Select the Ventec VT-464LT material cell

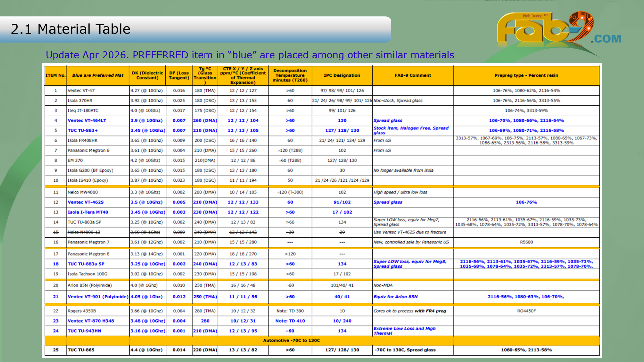click(87, 121)
